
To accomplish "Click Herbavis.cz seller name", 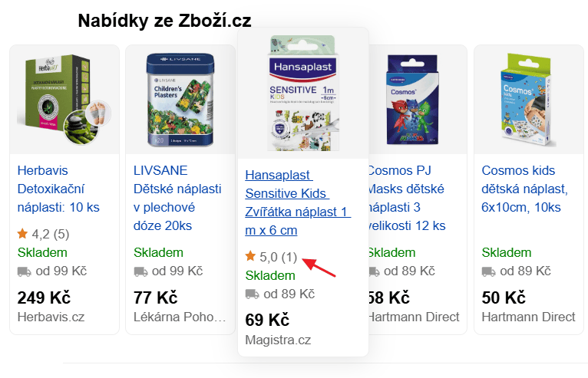I will [x=49, y=317].
